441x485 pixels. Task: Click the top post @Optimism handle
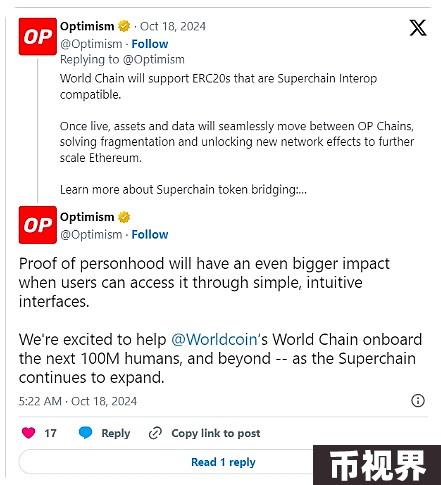[x=91, y=44]
